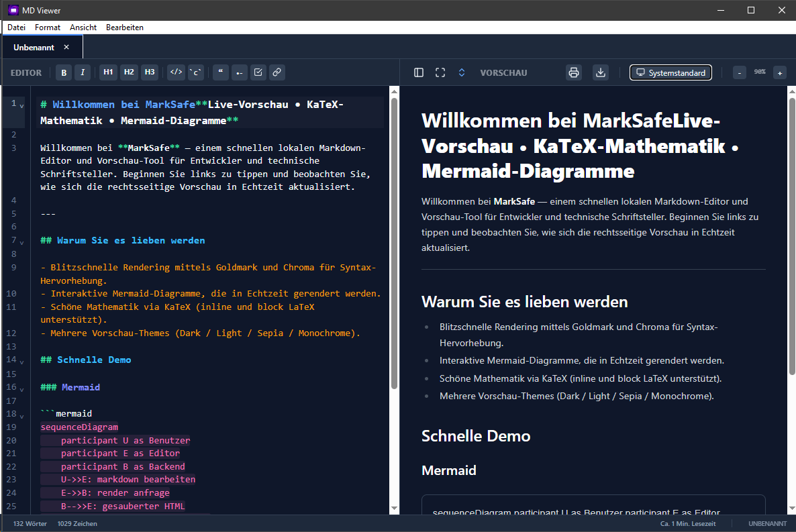
Task: Open the Systemstandard theme selector
Action: (x=670, y=72)
